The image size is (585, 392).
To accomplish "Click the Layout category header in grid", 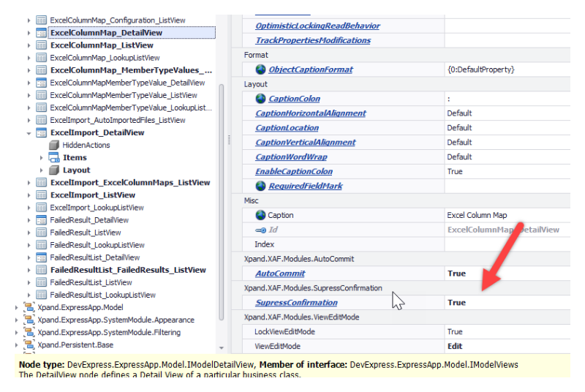I will click(x=255, y=84).
